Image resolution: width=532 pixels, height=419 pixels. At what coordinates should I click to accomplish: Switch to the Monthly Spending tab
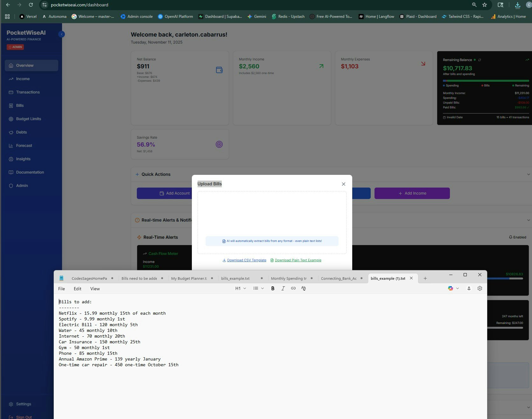point(288,278)
